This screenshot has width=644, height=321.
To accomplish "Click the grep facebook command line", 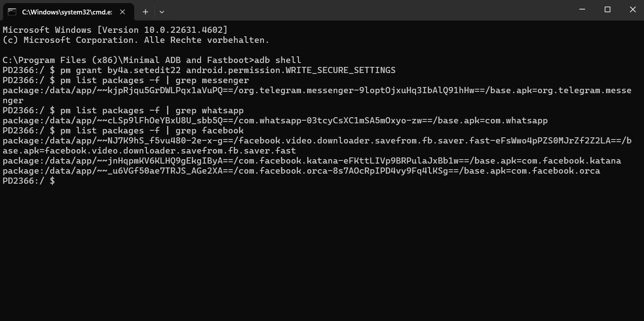I will tap(123, 131).
